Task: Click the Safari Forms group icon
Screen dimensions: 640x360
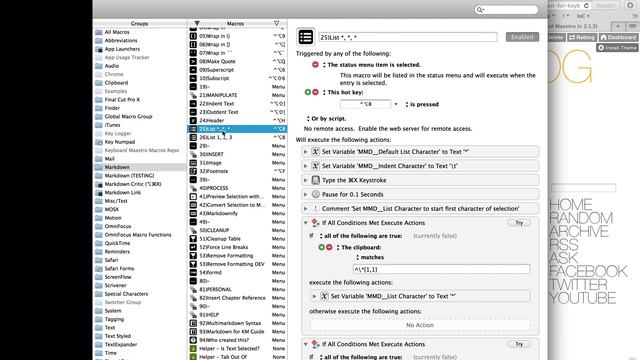Action: click(99, 269)
